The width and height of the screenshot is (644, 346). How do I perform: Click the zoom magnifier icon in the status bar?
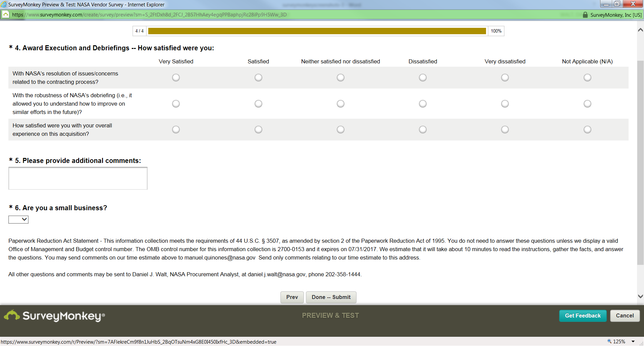pyautogui.click(x=609, y=341)
